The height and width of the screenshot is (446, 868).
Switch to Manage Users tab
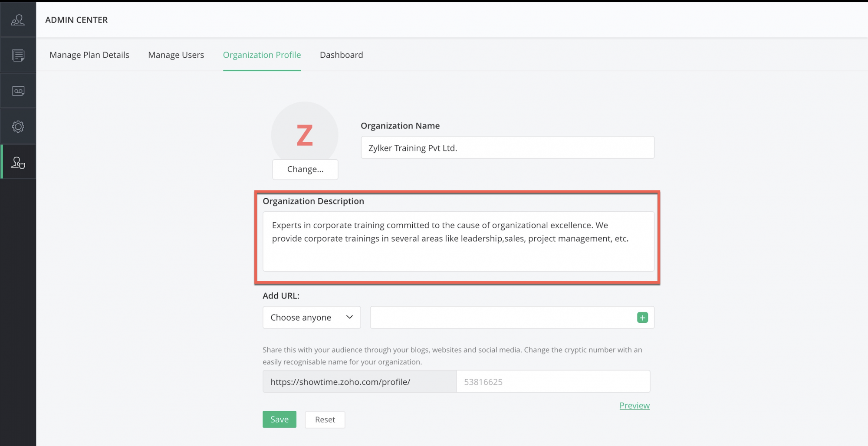176,55
